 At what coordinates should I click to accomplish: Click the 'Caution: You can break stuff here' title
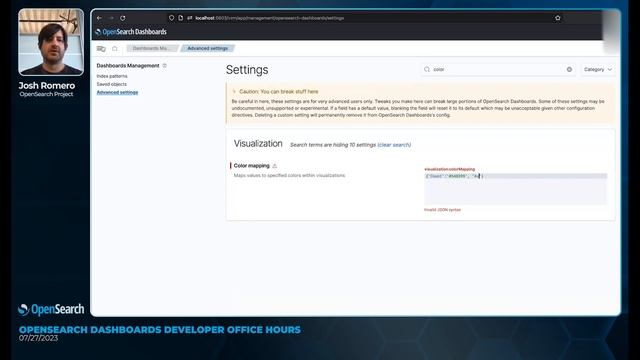[x=278, y=91]
